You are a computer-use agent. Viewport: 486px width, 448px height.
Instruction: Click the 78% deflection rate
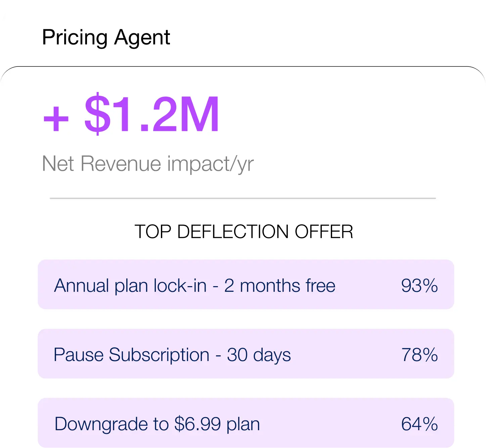click(x=419, y=355)
